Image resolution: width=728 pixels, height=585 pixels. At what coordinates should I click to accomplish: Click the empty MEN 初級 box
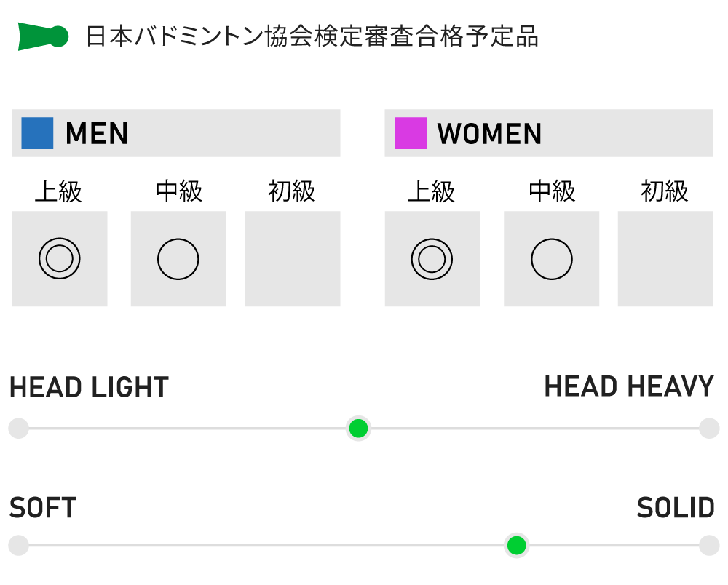click(292, 258)
